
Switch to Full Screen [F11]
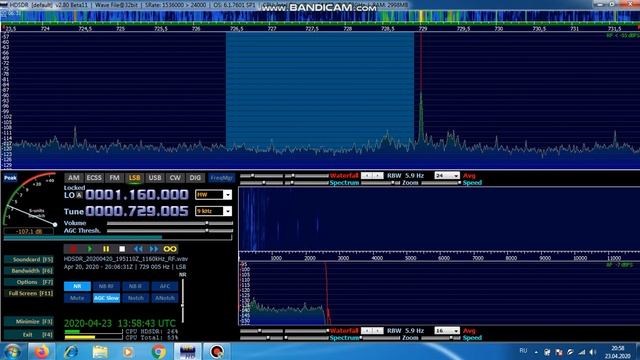click(29, 293)
